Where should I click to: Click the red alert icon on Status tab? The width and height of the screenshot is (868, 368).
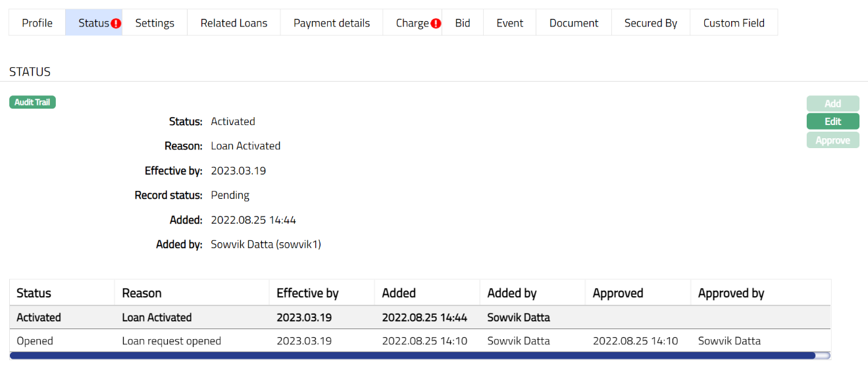[116, 24]
